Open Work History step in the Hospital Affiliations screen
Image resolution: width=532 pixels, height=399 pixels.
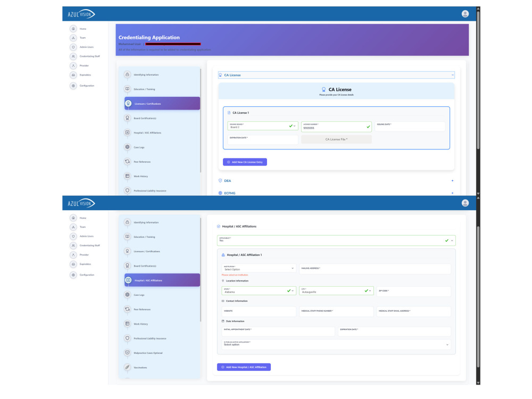pyautogui.click(x=140, y=324)
